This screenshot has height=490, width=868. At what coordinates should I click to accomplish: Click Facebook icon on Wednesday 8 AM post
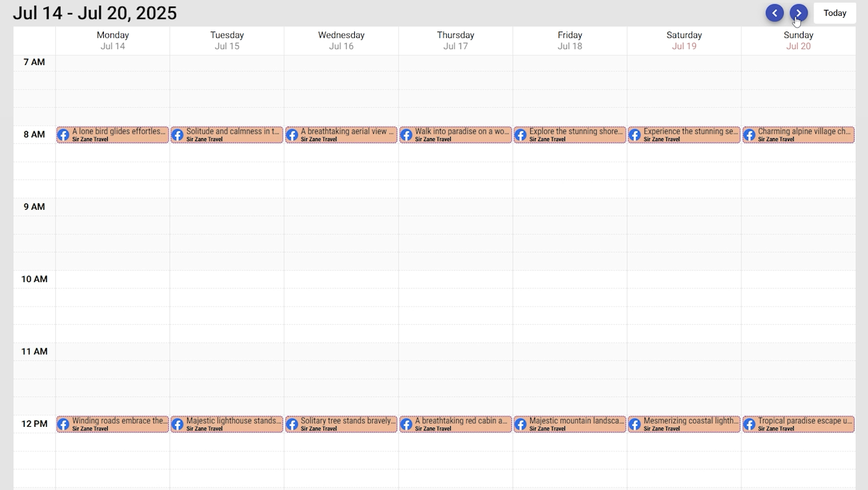point(292,135)
